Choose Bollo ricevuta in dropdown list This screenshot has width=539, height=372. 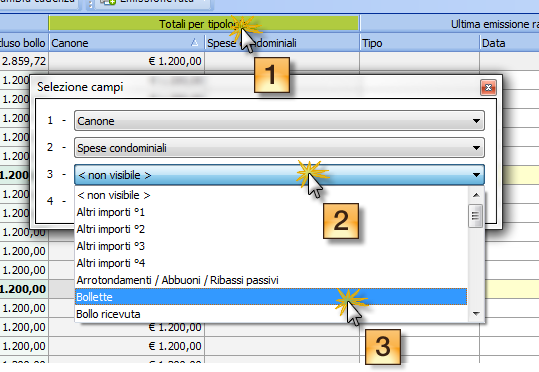271,314
